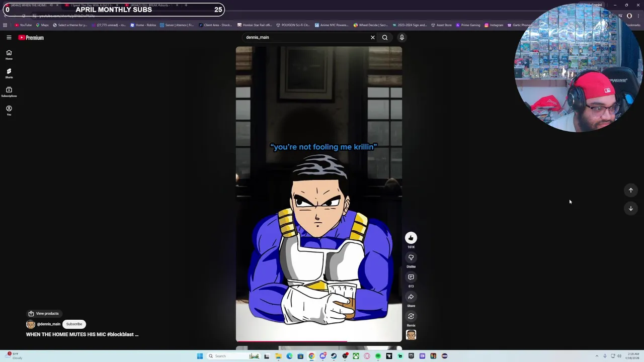Like this Short
Screen dimensions: 644x362
(x=411, y=238)
